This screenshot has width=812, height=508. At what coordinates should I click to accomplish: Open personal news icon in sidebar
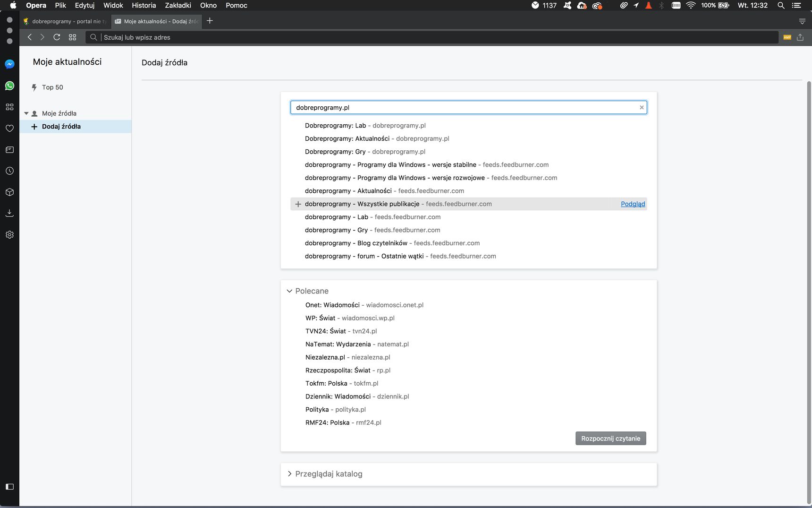[x=9, y=150]
